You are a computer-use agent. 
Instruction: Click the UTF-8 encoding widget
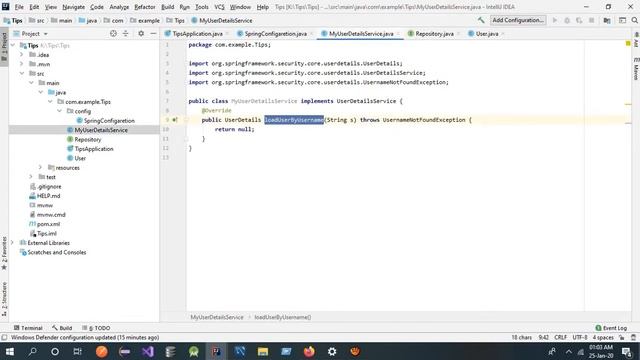580,337
